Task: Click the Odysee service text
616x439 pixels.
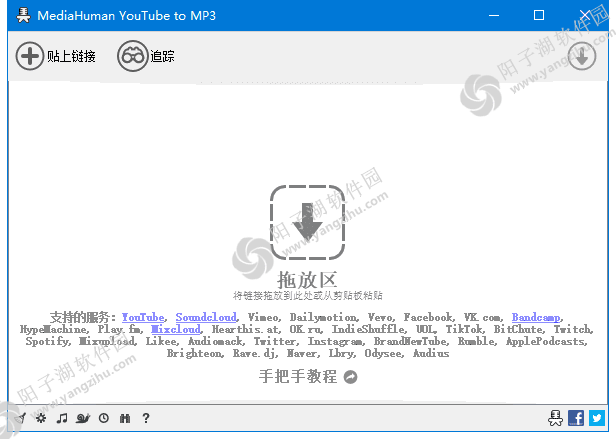Action: pyautogui.click(x=383, y=353)
